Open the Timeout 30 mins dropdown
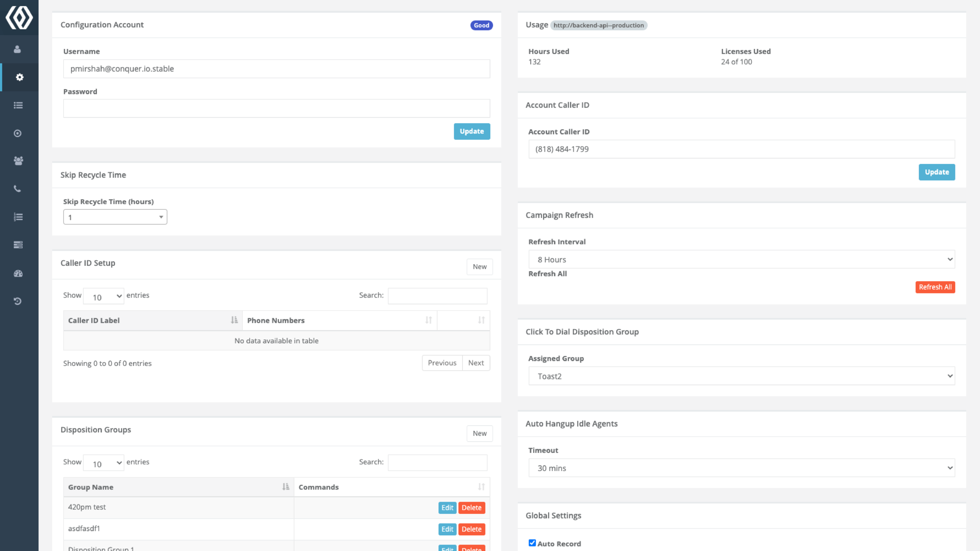Viewport: 980px width, 551px height. (x=741, y=468)
